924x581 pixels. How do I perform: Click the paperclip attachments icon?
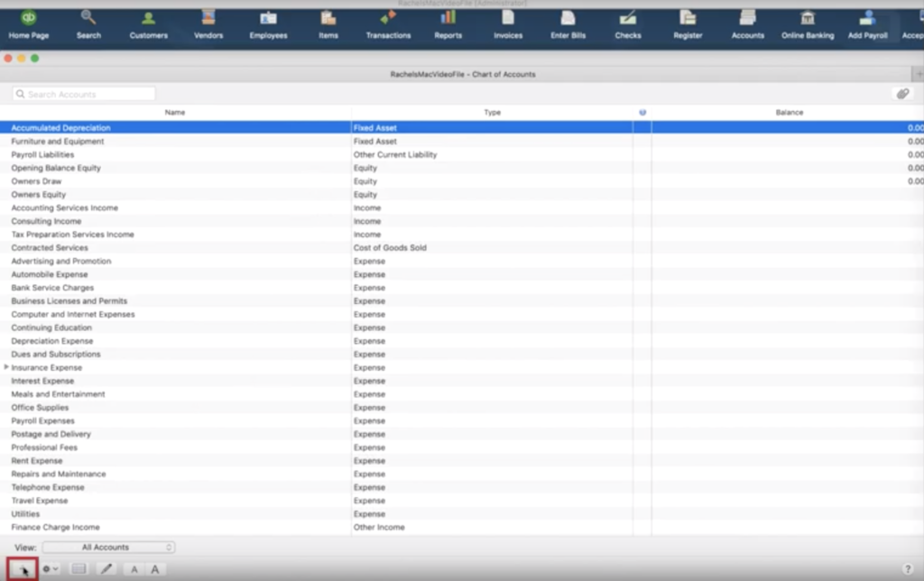click(902, 94)
